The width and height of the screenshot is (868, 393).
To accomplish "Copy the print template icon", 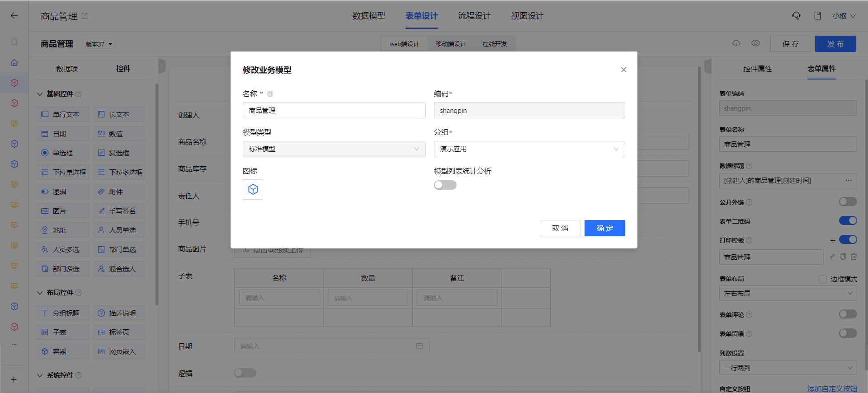I will tap(843, 257).
